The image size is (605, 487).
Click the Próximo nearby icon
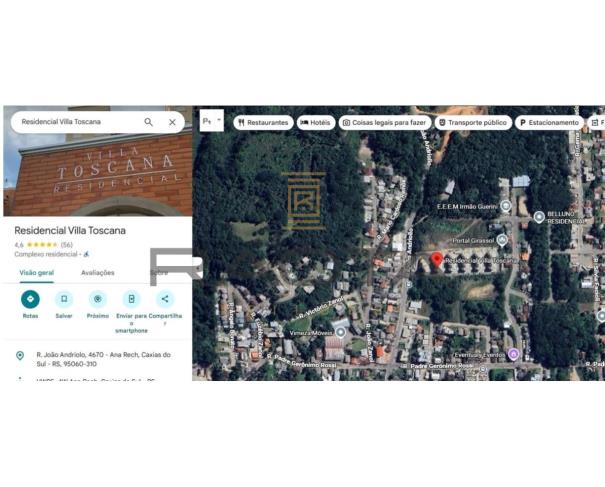(x=98, y=299)
